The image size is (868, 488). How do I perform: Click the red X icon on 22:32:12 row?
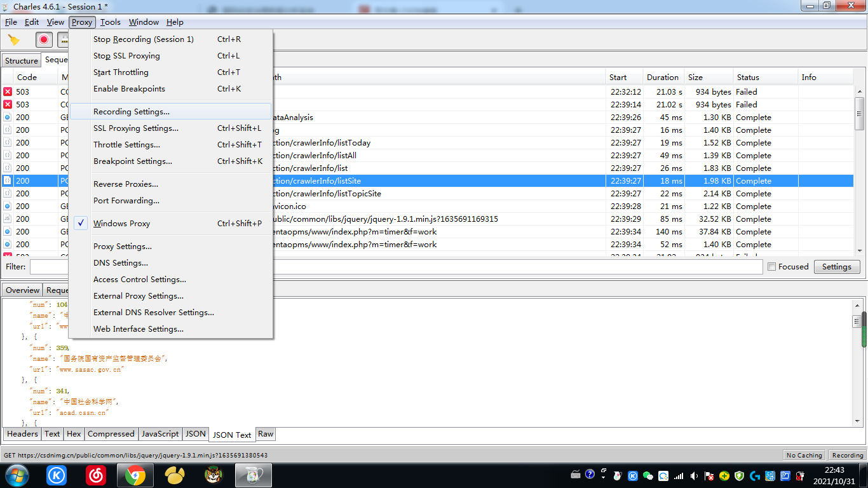click(8, 92)
